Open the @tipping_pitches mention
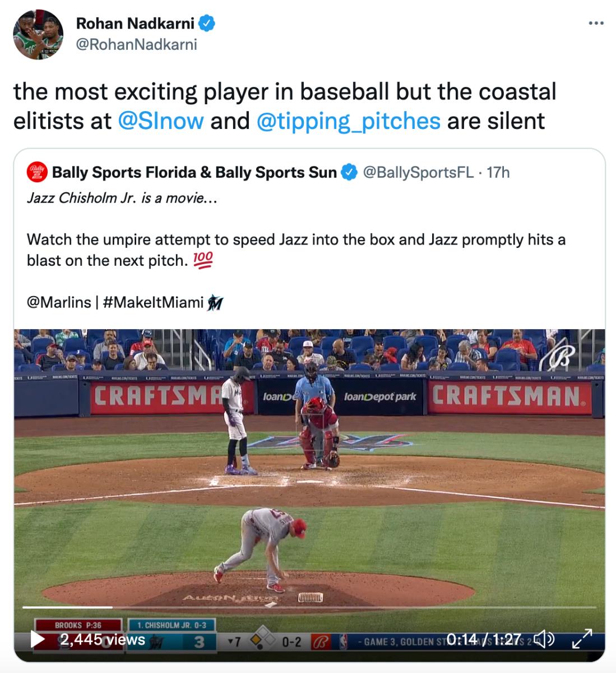This screenshot has height=673, width=616. (348, 120)
